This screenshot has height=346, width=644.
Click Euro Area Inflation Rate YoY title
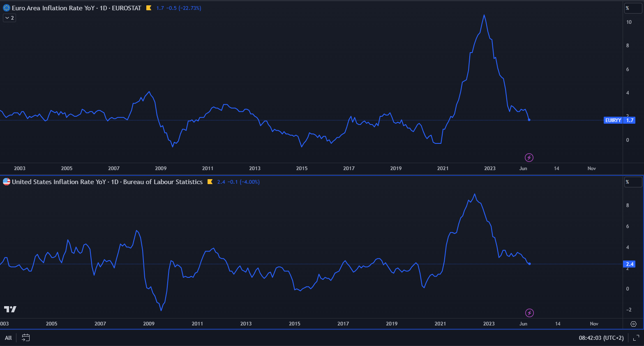point(53,8)
